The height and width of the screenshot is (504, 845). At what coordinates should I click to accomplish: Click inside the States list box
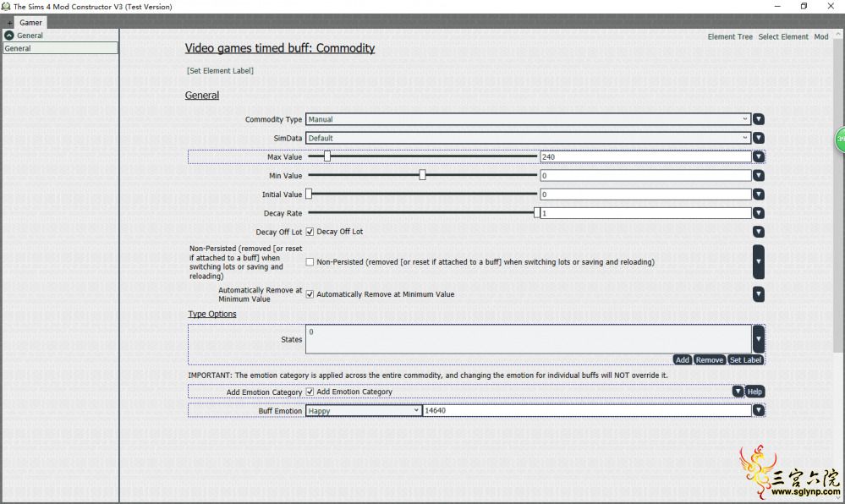pyautogui.click(x=528, y=339)
